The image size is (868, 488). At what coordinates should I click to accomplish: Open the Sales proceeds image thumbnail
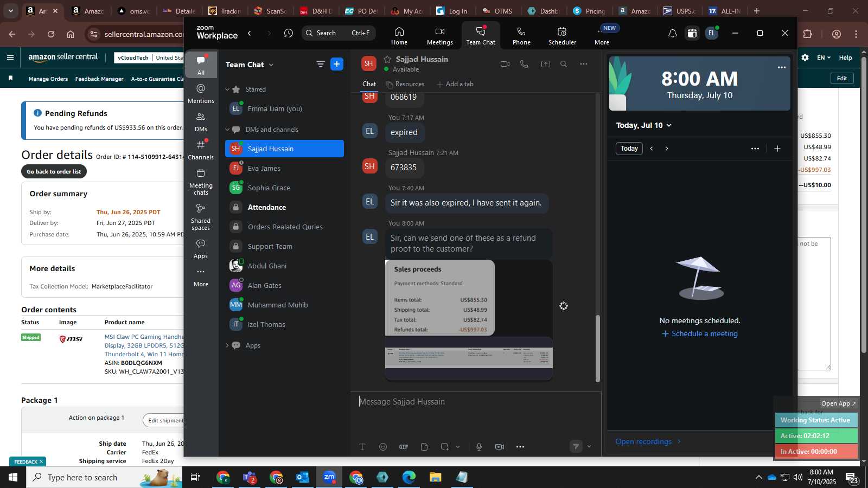point(440,298)
